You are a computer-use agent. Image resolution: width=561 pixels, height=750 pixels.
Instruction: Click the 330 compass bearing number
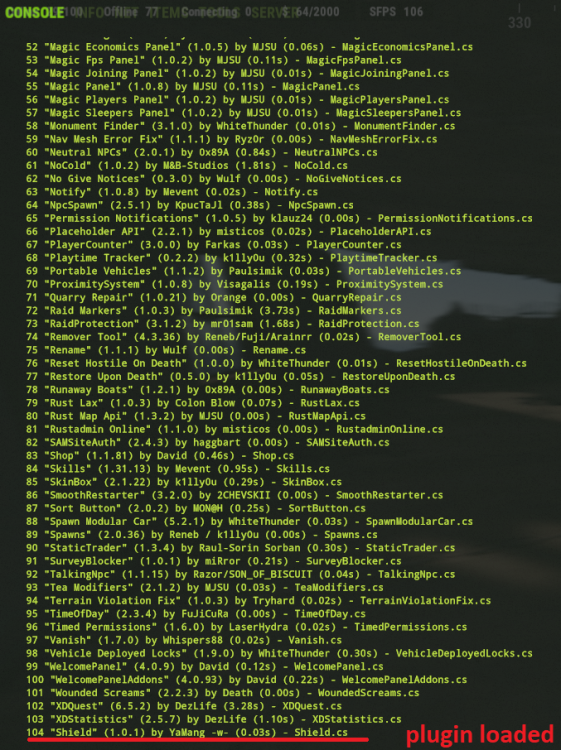(x=519, y=22)
